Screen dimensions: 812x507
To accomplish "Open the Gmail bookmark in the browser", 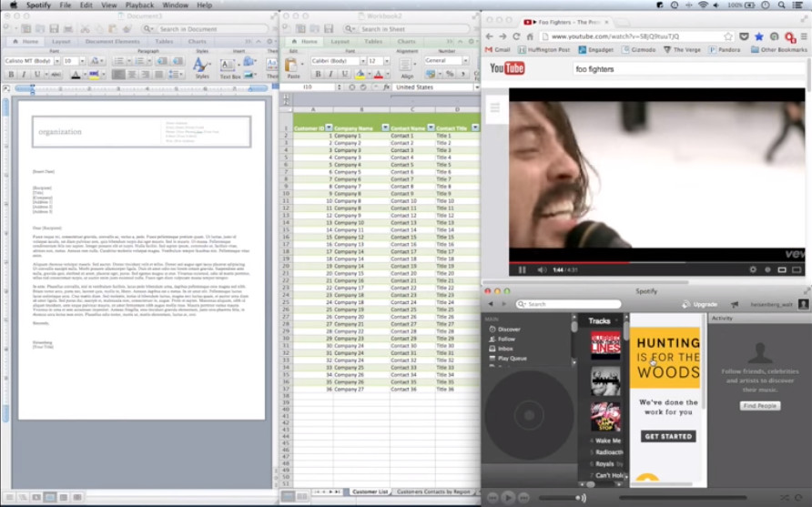I will pos(498,50).
